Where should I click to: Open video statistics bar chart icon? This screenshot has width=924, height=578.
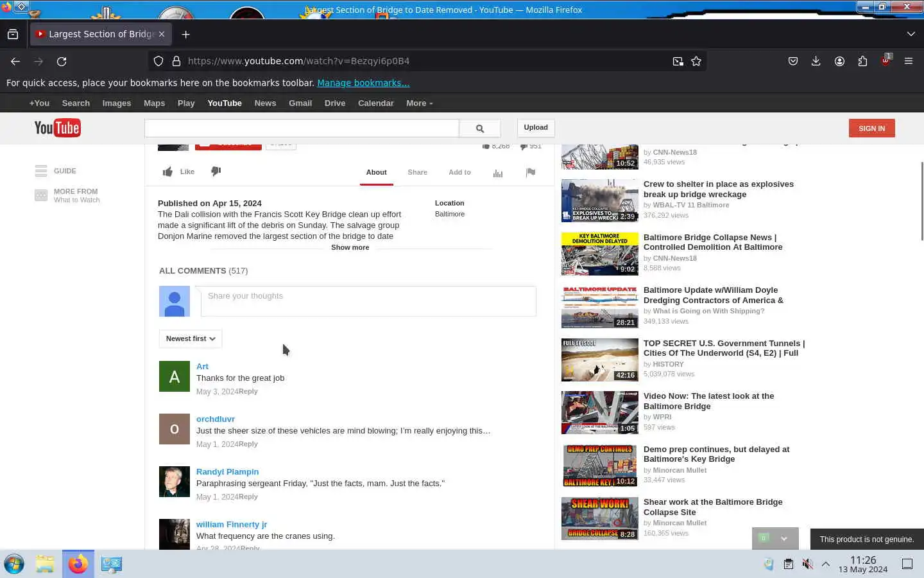(498, 173)
